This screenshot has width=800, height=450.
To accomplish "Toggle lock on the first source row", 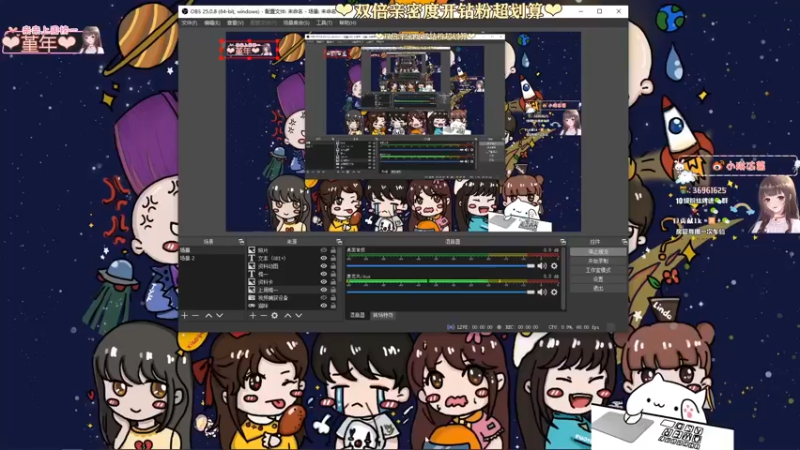I will (x=333, y=251).
